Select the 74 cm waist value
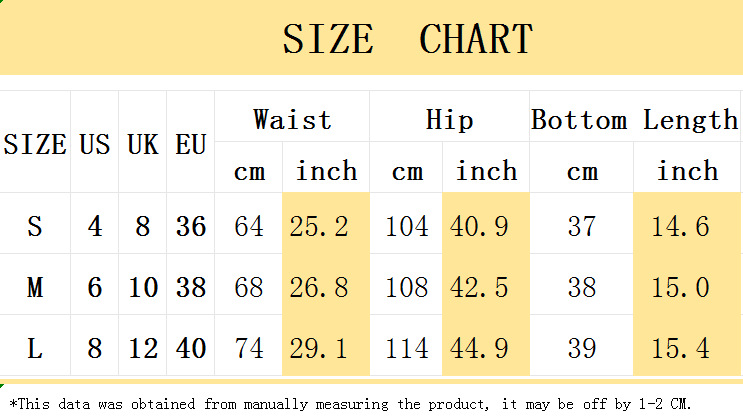Screen dimensions: 743x420 (249, 349)
